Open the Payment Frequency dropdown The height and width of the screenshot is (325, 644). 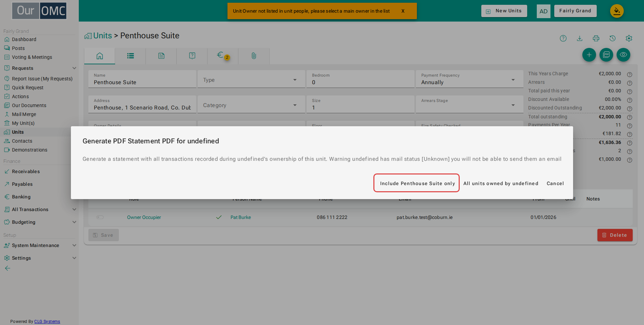click(469, 79)
